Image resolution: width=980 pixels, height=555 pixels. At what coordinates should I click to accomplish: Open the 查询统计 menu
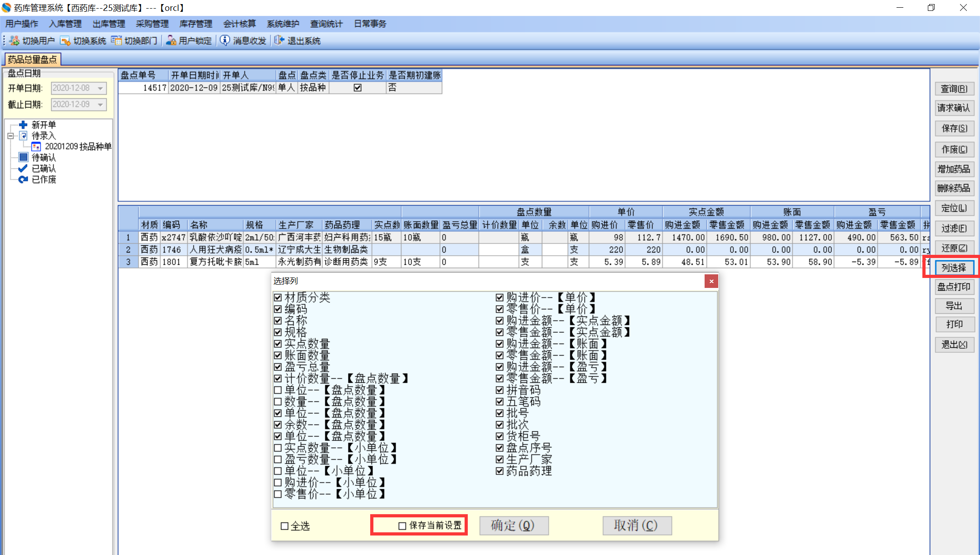click(326, 24)
